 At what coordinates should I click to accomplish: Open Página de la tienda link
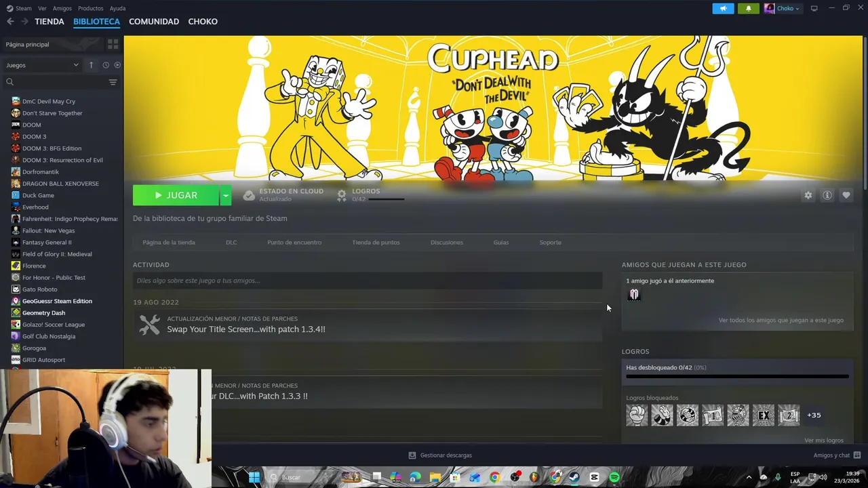169,242
